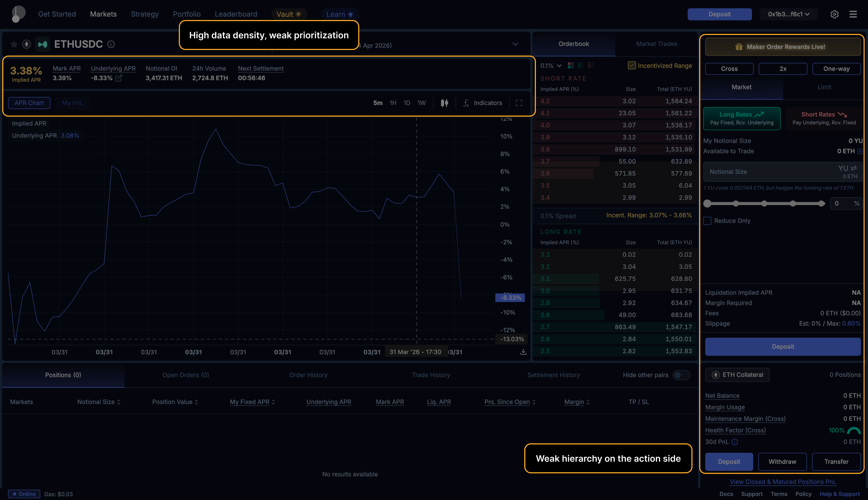Open the ETHUSDC info icon
Image resolution: width=868 pixels, height=500 pixels.
(x=111, y=44)
